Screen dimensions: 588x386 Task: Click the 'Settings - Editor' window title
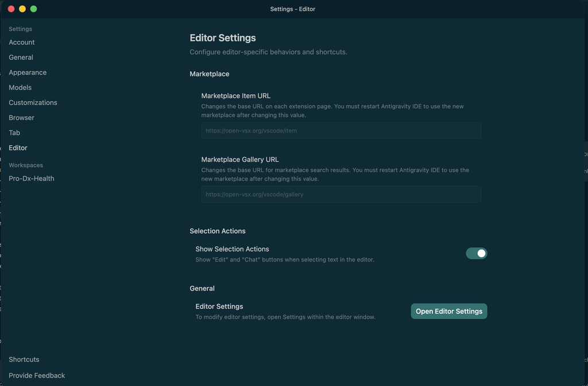[x=292, y=9]
